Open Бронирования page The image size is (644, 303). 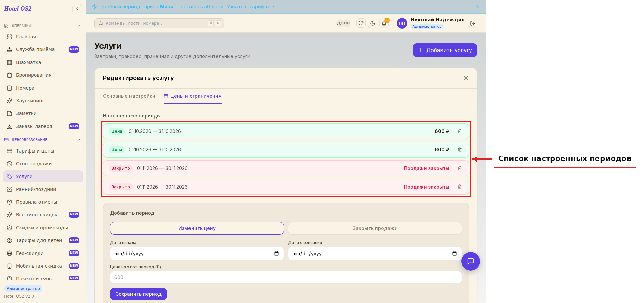pos(43,75)
